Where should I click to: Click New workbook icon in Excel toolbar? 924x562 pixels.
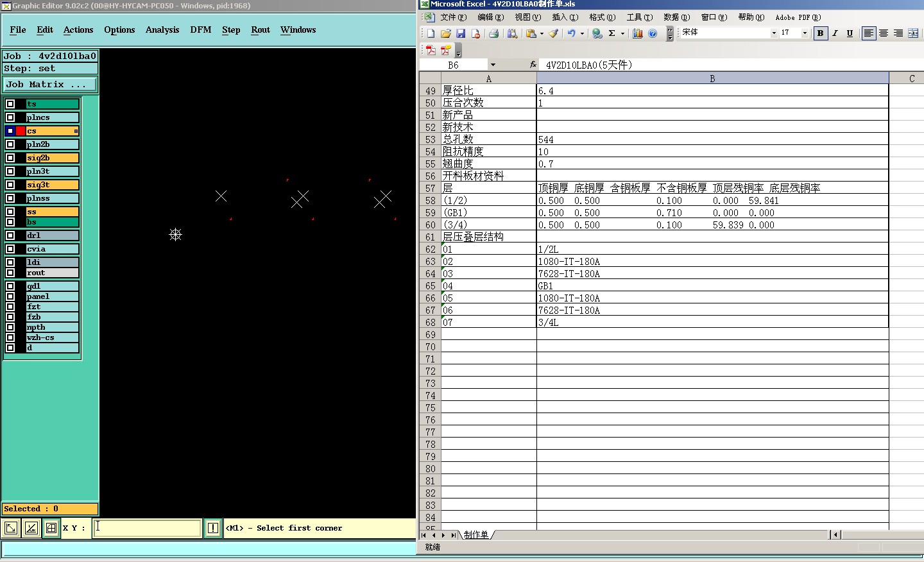point(431,33)
